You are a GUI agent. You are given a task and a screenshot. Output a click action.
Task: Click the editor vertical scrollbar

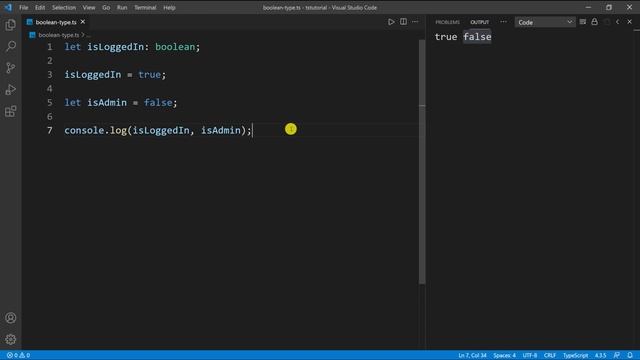(422, 161)
